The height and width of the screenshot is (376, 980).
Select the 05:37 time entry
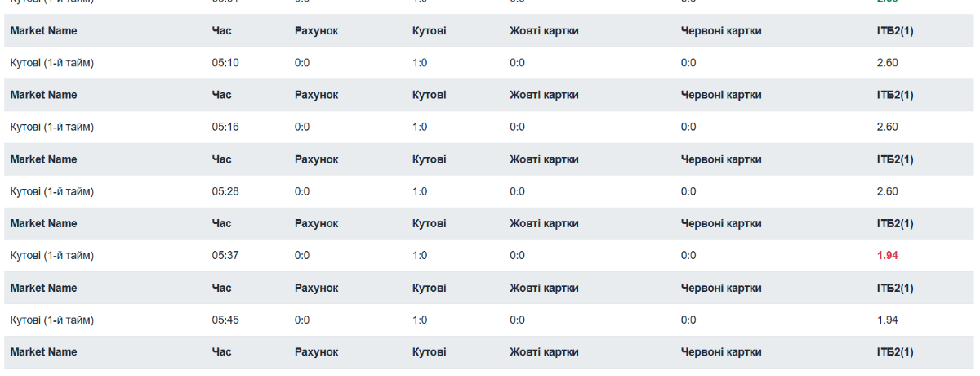225,256
